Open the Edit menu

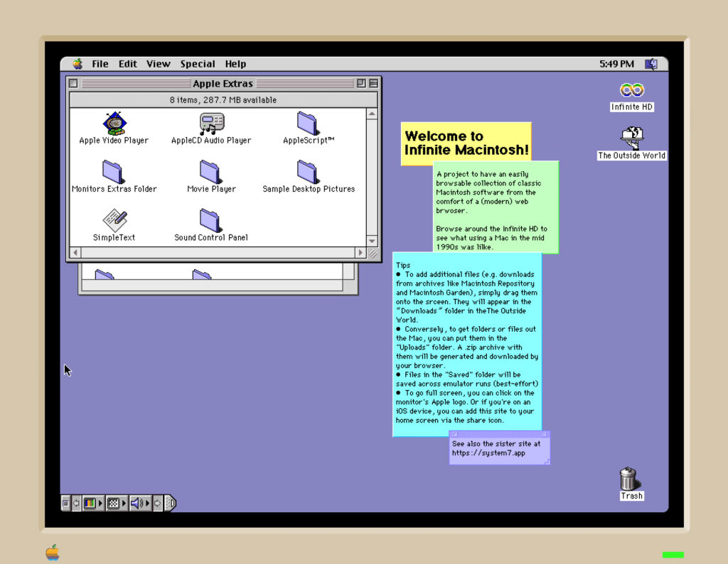pyautogui.click(x=128, y=64)
